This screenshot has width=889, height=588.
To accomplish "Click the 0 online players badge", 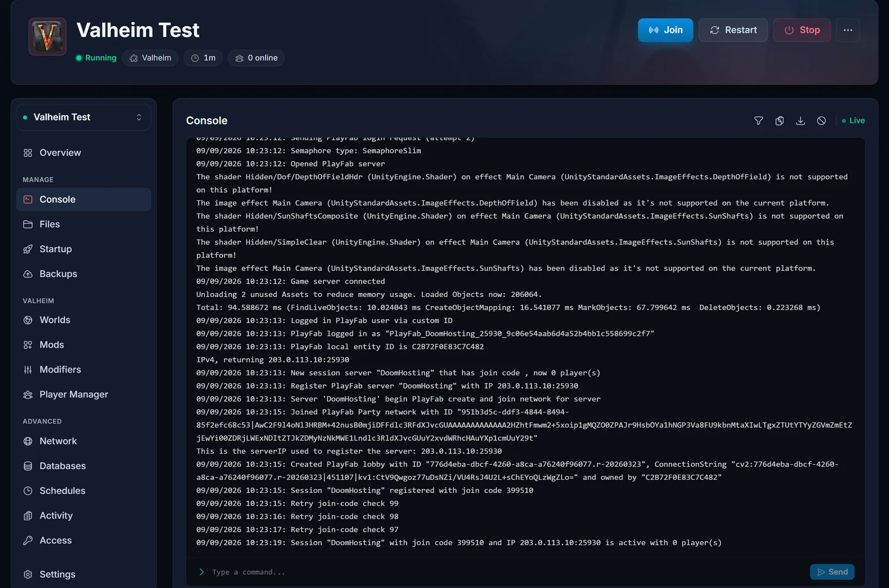I will pyautogui.click(x=256, y=58).
